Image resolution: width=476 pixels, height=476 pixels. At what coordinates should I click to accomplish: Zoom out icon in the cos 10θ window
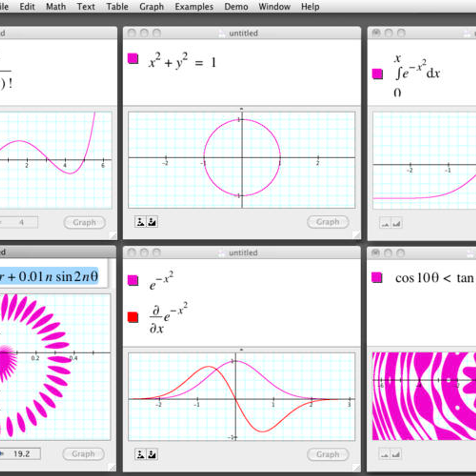point(385,454)
